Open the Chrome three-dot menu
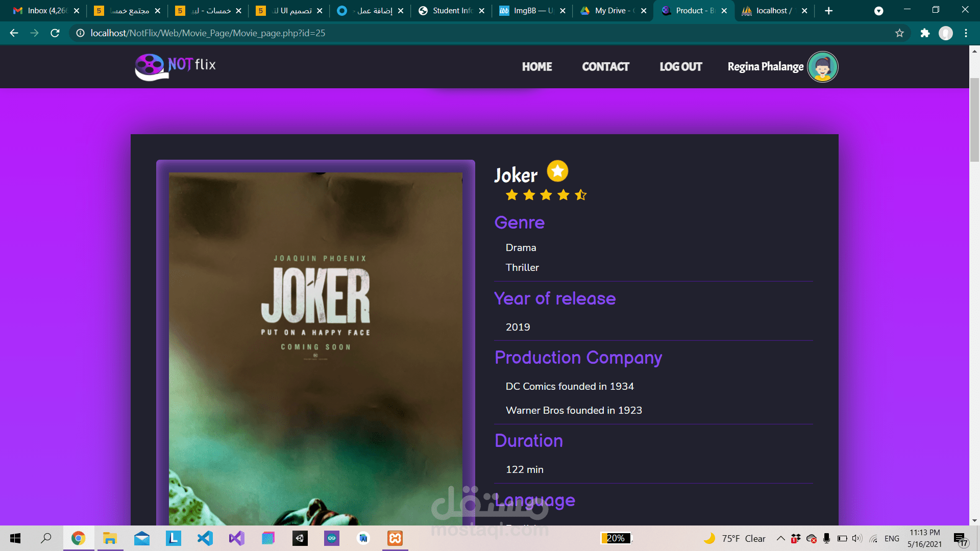Viewport: 980px width, 551px height. (966, 33)
